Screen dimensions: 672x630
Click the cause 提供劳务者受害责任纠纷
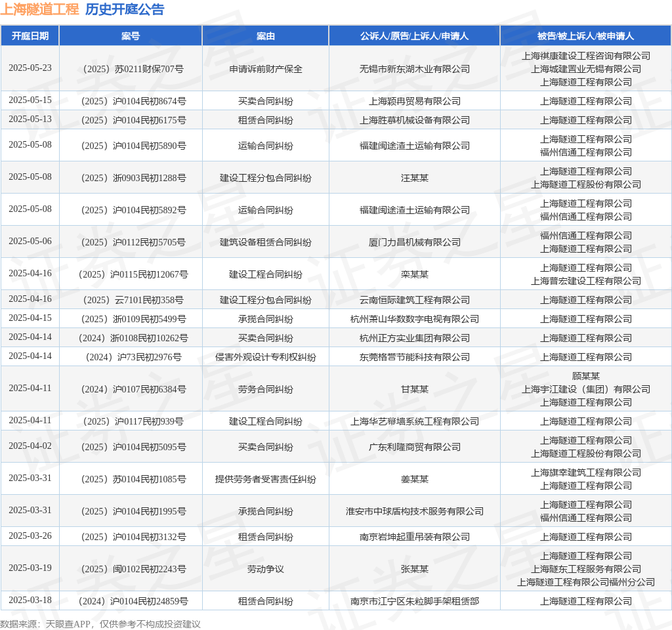266,479
